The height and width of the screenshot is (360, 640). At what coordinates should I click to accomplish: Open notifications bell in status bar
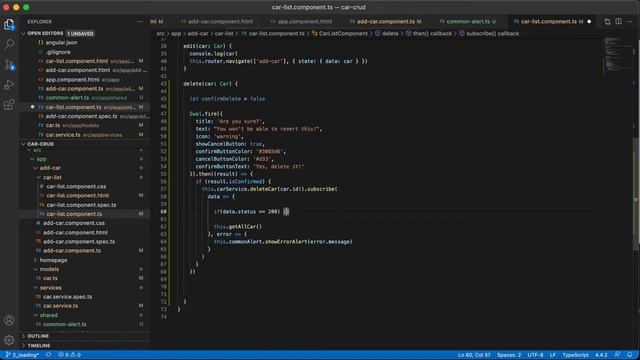point(629,355)
